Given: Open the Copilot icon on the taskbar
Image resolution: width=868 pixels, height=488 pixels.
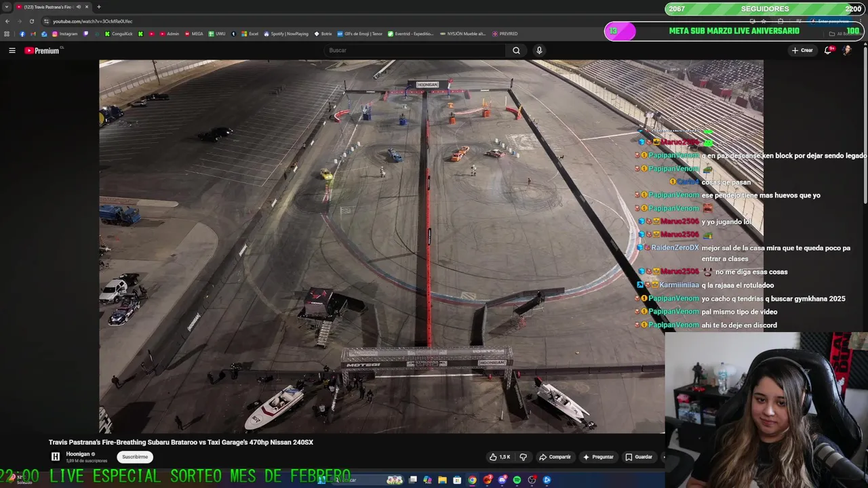Looking at the screenshot, I should tap(427, 480).
